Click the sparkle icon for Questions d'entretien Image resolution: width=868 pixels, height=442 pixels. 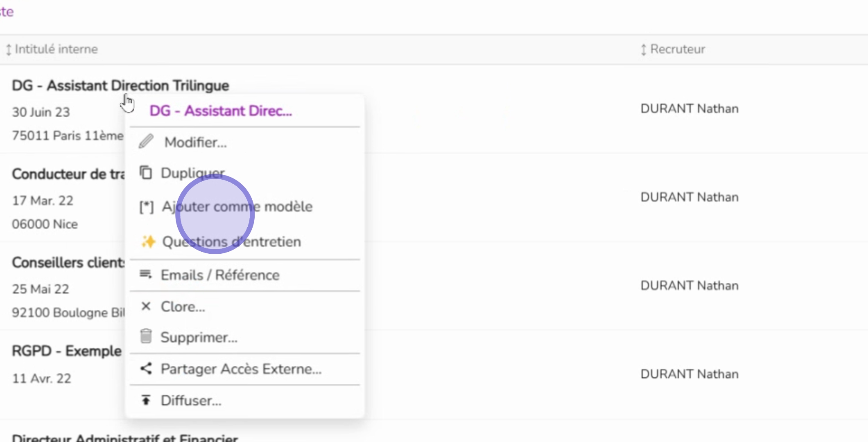coord(148,241)
